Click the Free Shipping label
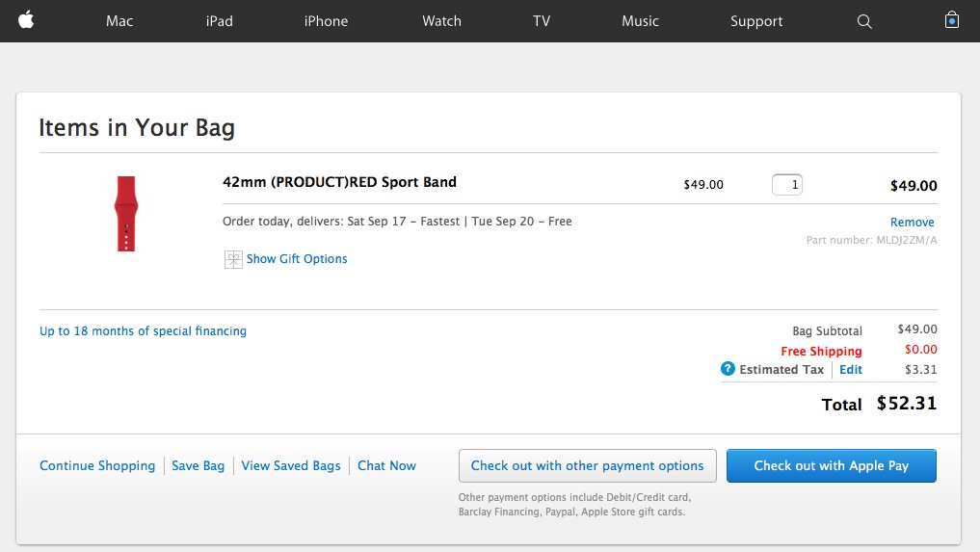Image resolution: width=980 pixels, height=552 pixels. coord(821,352)
